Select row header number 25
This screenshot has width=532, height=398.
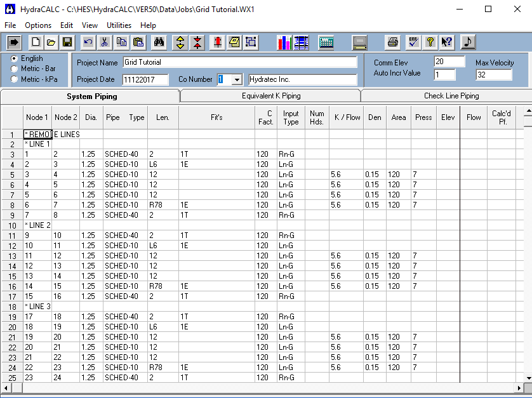tap(12, 378)
